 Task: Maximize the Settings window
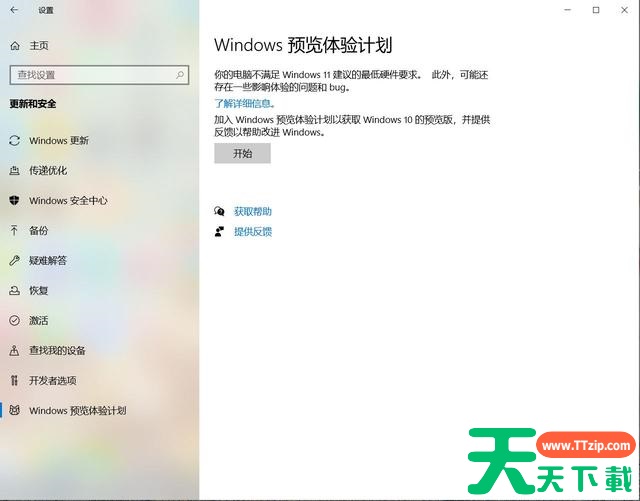pos(596,10)
